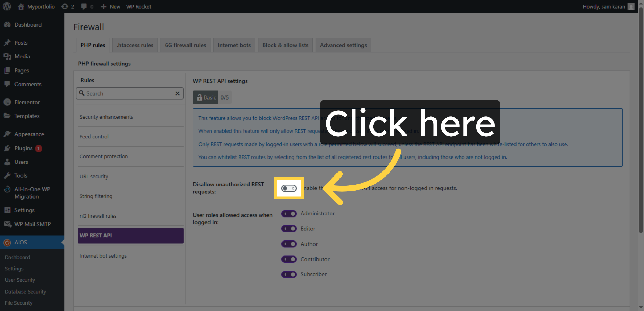This screenshot has height=311, width=644.
Task: Enable disallow unauthorized REST requests
Action: (x=289, y=189)
